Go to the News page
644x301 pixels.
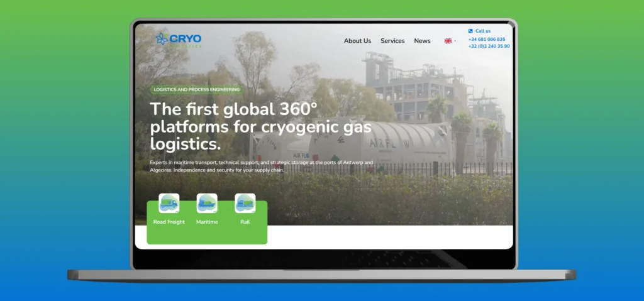[x=422, y=41]
